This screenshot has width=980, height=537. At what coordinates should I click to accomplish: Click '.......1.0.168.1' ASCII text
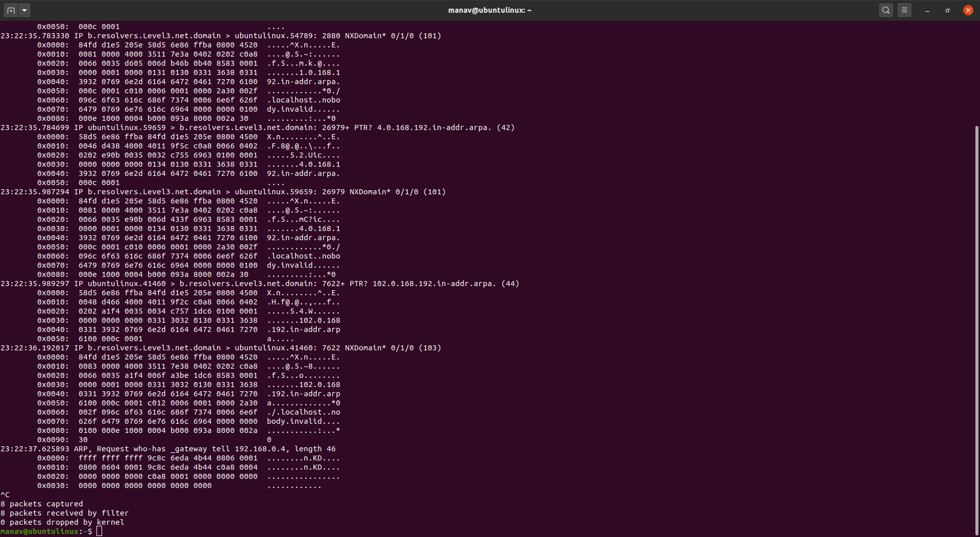click(x=303, y=72)
